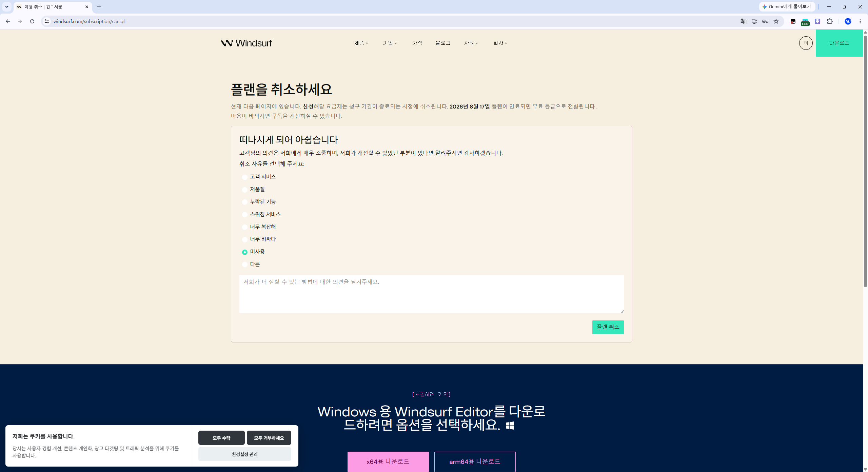
Task: Click the Windows logo beside the download heading
Action: [510, 426]
